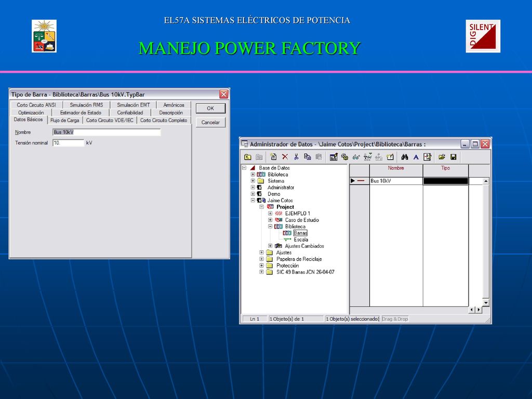Screen dimensions: 532x399
Task: Click the binoculars find icon
Action: point(404,157)
